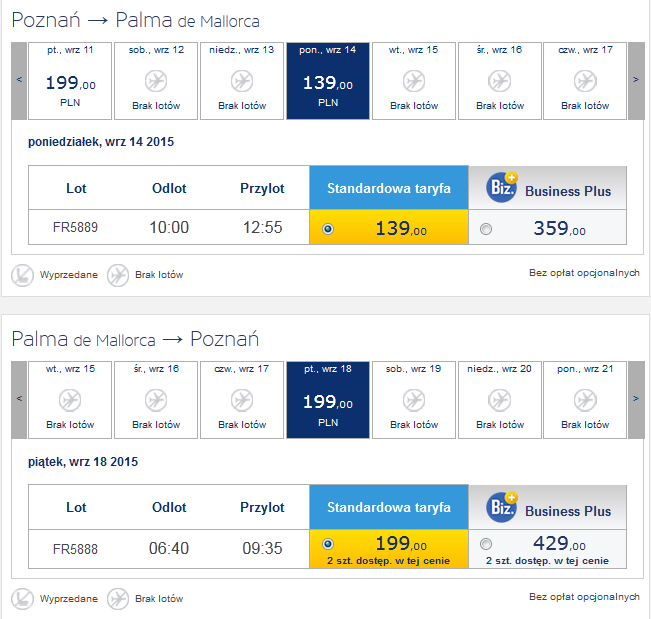Click the Business Plus header for return flight
The width and height of the screenshot is (651, 619).
point(548,507)
